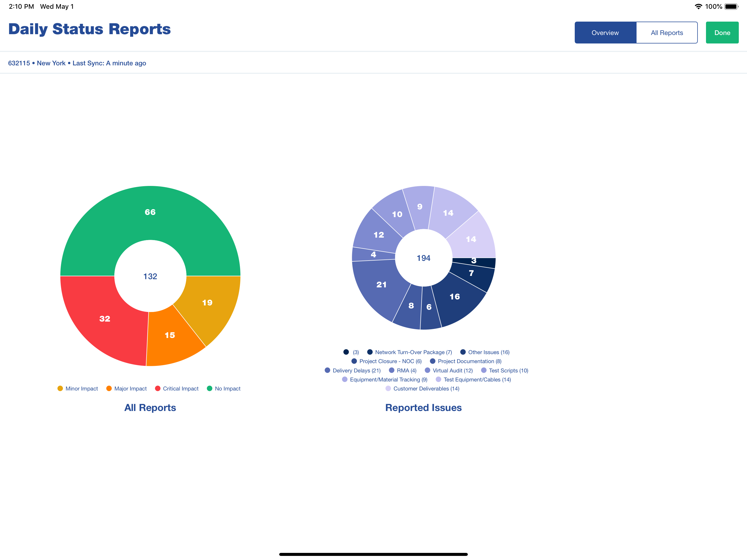The height and width of the screenshot is (560, 747).
Task: Toggle the unnamed (3) legend entry
Action: pyautogui.click(x=351, y=352)
